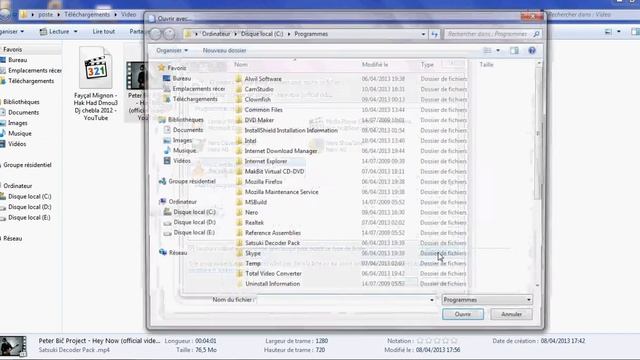This screenshot has height=360, width=640.
Task: Select Réseau in dialog sidebar
Action: (x=178, y=253)
